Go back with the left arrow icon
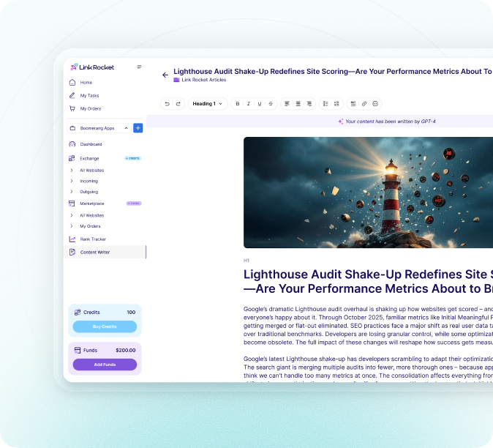 point(165,75)
